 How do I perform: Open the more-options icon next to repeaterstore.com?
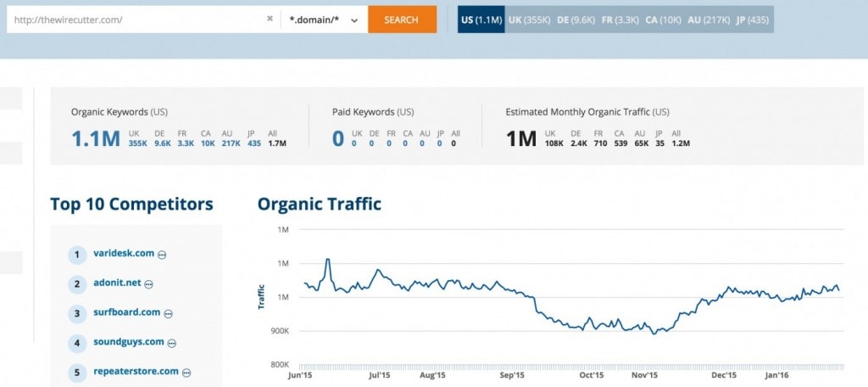click(x=186, y=373)
